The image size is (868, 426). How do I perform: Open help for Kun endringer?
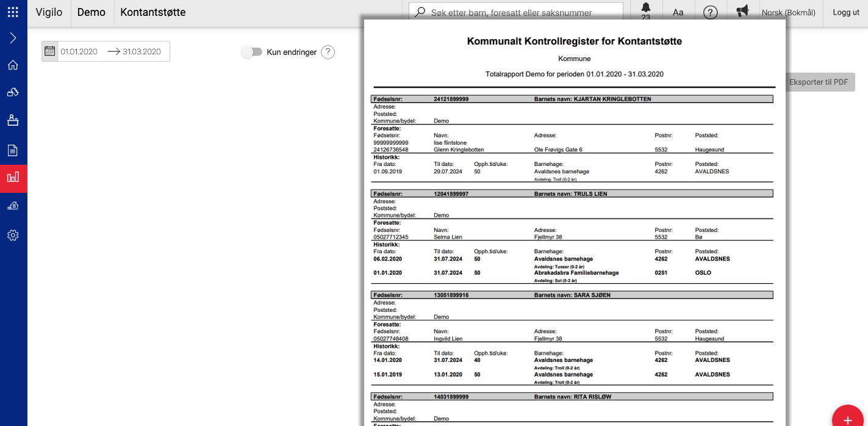(x=328, y=52)
